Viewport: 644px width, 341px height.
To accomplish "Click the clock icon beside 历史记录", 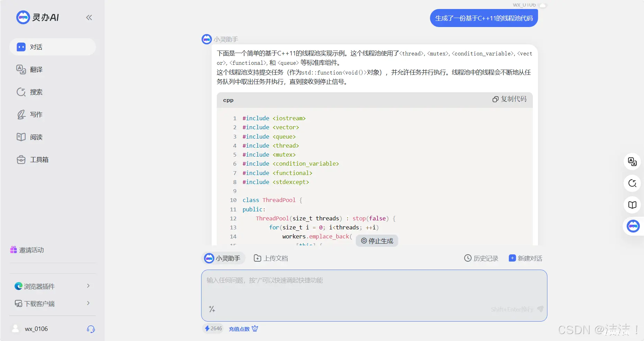I will click(x=468, y=258).
